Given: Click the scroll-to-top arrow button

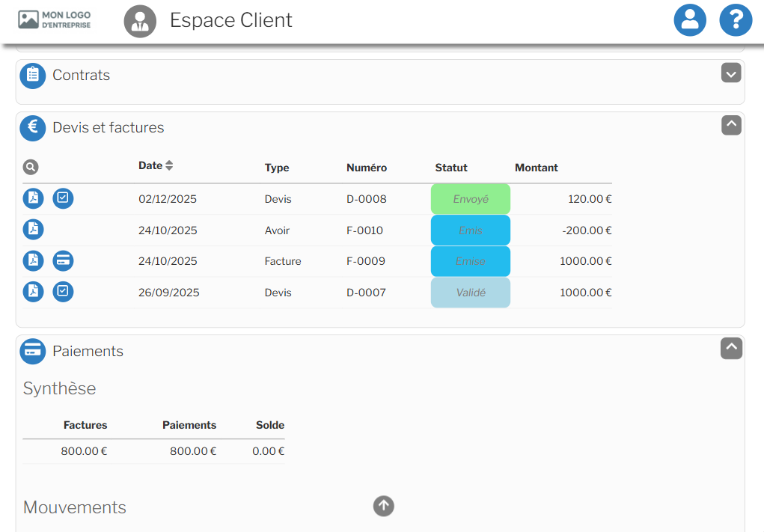Looking at the screenshot, I should (384, 507).
